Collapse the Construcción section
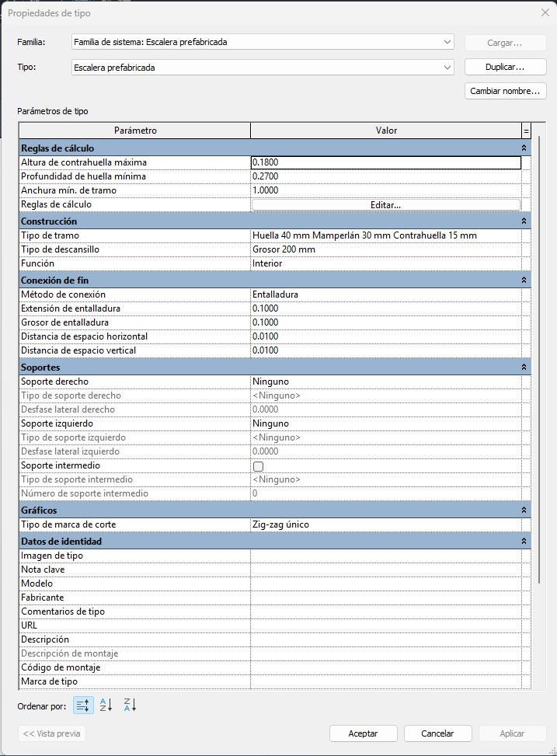557x756 pixels. pos(524,221)
